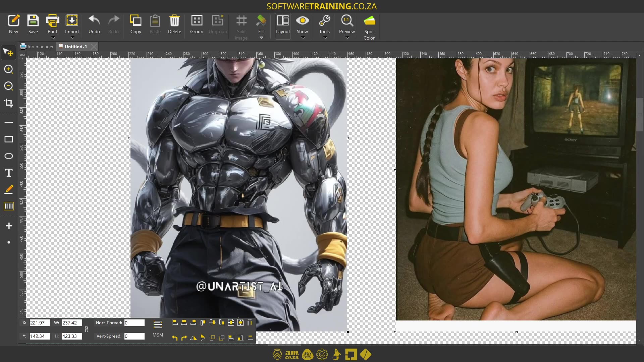Switch to the Job manager tab
This screenshot has height=362, width=644.
coord(37,47)
